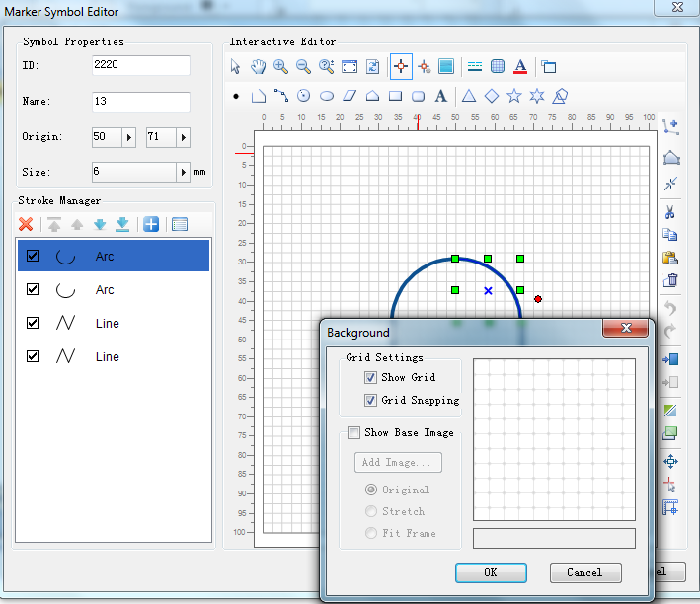Screen dimensions: 700x604
Task: Enable the Show Base Image checkbox
Action: [x=353, y=432]
